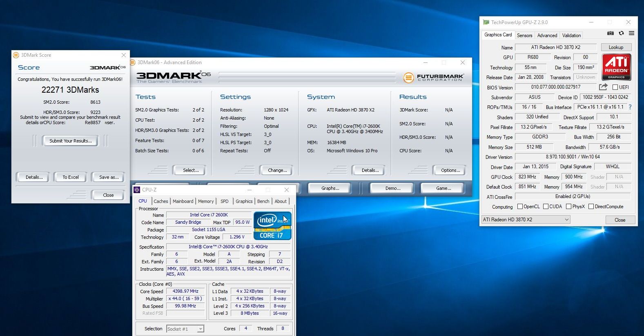The height and width of the screenshot is (336, 644).
Task: Click the BIOS Version field
Action: pos(555,87)
